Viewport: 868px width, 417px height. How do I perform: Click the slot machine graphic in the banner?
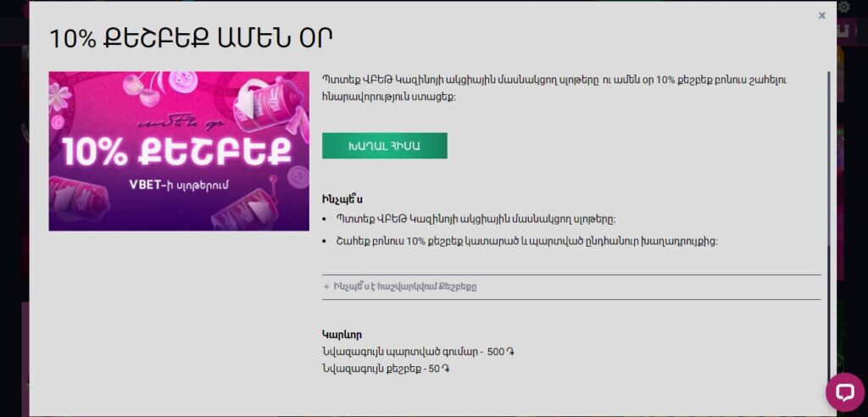(x=271, y=100)
